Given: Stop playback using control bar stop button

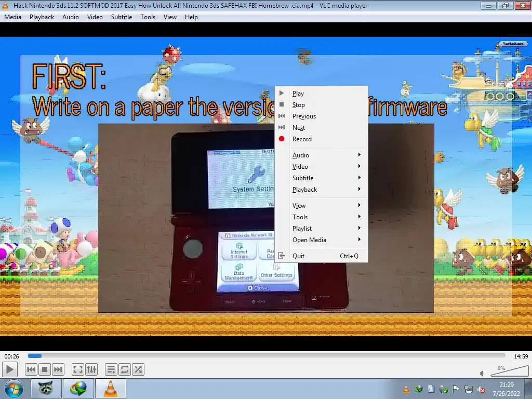Looking at the screenshot, I should pyautogui.click(x=45, y=369).
